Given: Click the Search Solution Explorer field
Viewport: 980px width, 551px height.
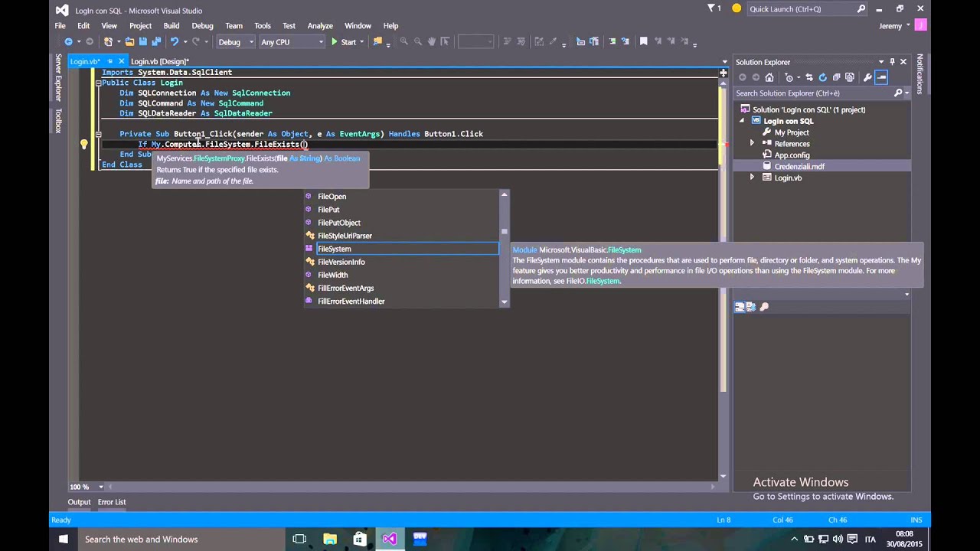Looking at the screenshot, I should pos(813,93).
